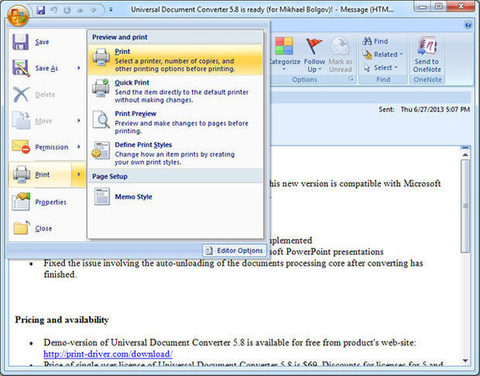The height and width of the screenshot is (376, 480).
Task: Choose Properties in the Office menu
Action: [47, 202]
